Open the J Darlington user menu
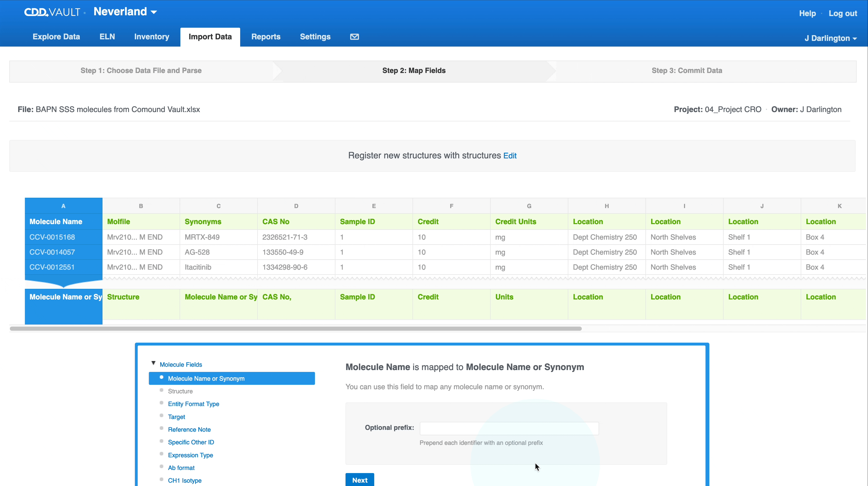This screenshot has width=868, height=486. coord(830,38)
